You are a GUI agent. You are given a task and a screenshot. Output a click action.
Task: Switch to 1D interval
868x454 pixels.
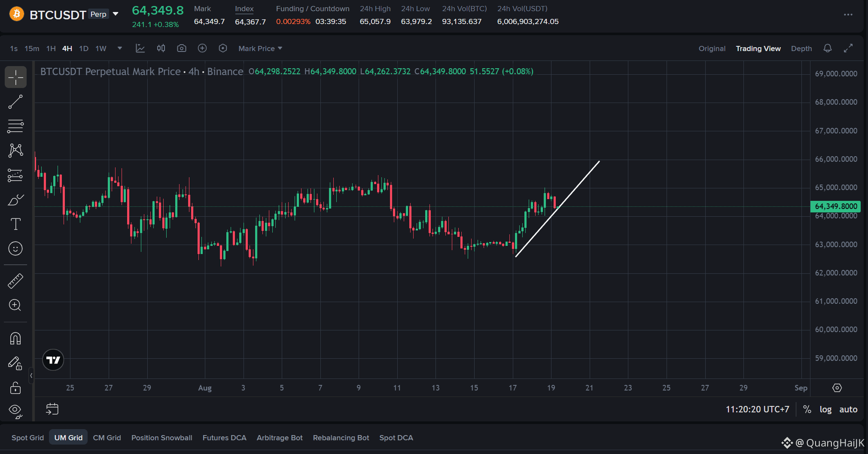pyautogui.click(x=84, y=48)
